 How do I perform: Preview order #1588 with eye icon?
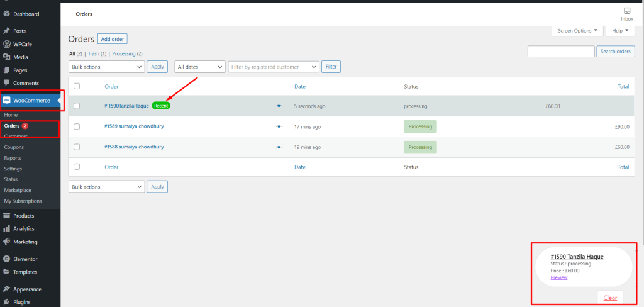click(x=279, y=147)
